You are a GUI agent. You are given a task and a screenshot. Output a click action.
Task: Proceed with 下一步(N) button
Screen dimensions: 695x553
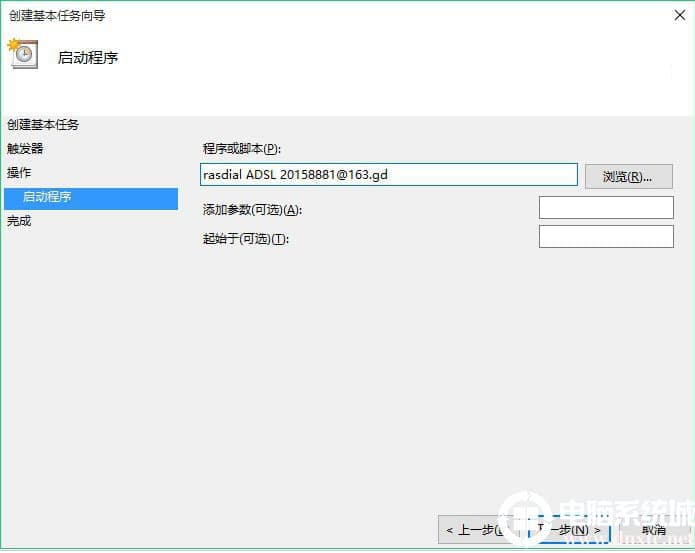coord(570,530)
